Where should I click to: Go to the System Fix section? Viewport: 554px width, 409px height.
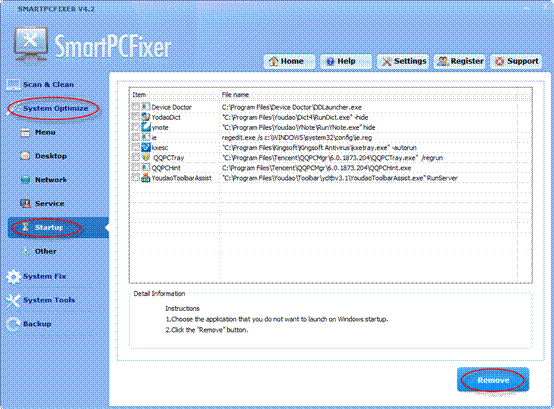(x=45, y=277)
